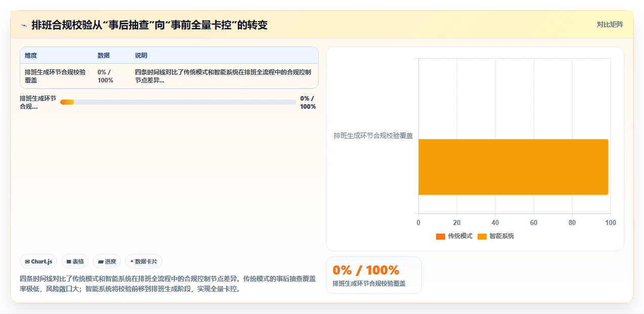Click progress label 排班生成环节合规…
The height and width of the screenshot is (314, 644).
(38, 102)
